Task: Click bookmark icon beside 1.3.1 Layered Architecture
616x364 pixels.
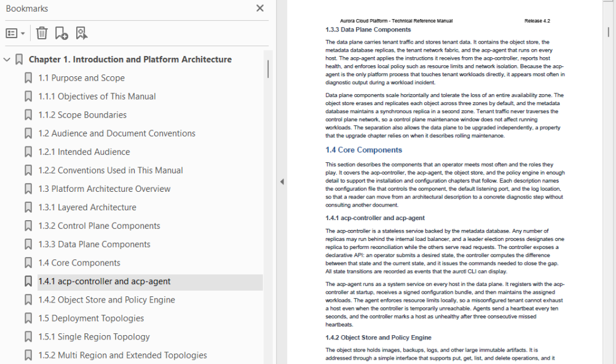Action: 28,207
